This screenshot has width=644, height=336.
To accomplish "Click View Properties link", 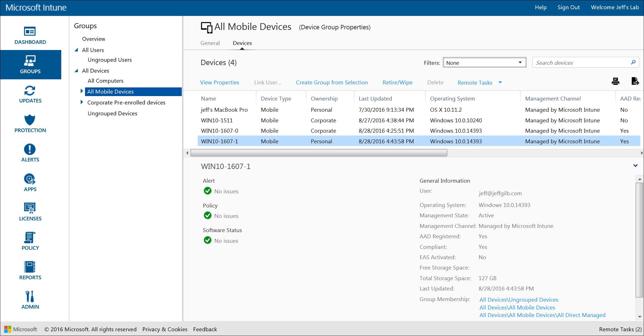I will 220,82.
